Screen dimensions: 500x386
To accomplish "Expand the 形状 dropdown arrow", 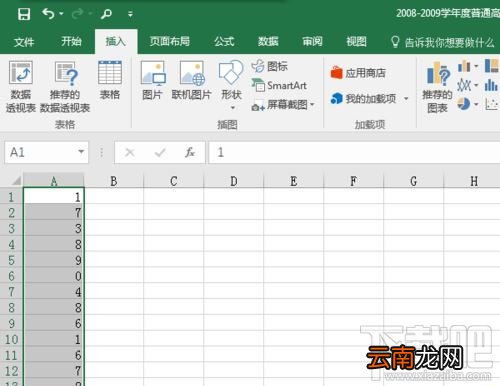I will click(x=233, y=108).
